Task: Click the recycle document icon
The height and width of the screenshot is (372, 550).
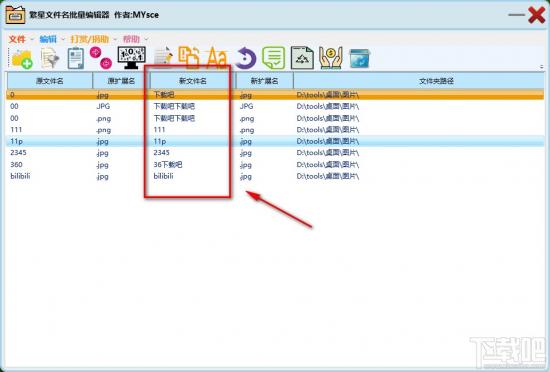Action: pos(302,58)
